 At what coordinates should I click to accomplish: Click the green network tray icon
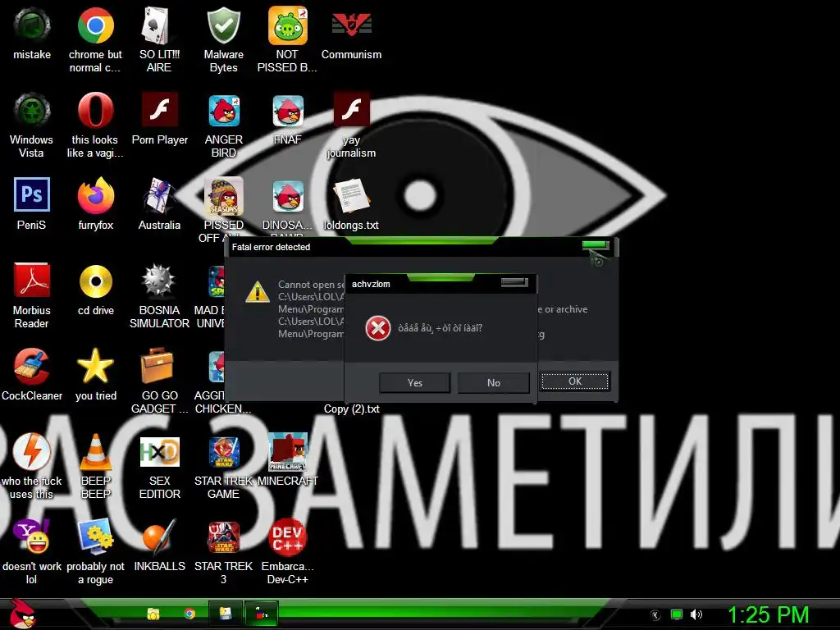pos(677,614)
